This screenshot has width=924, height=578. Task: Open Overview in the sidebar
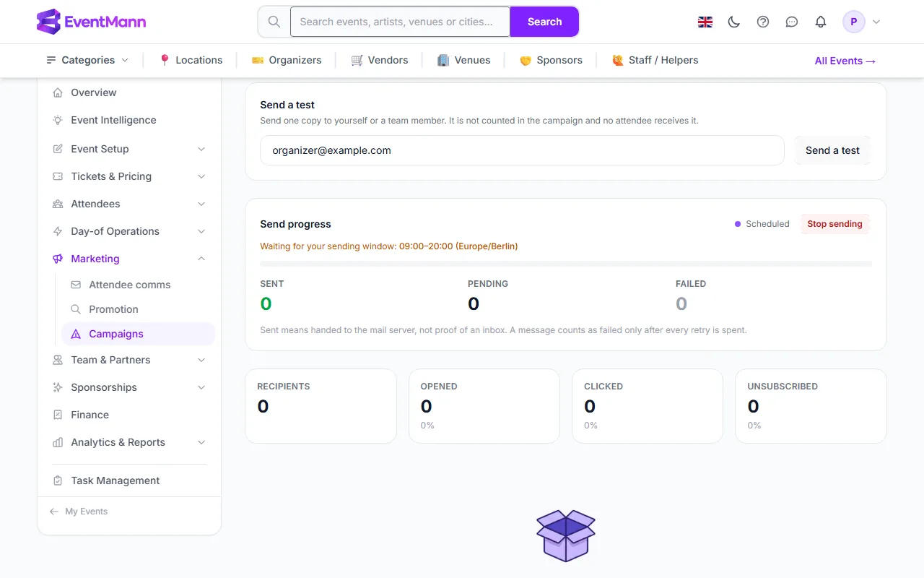pyautogui.click(x=129, y=92)
